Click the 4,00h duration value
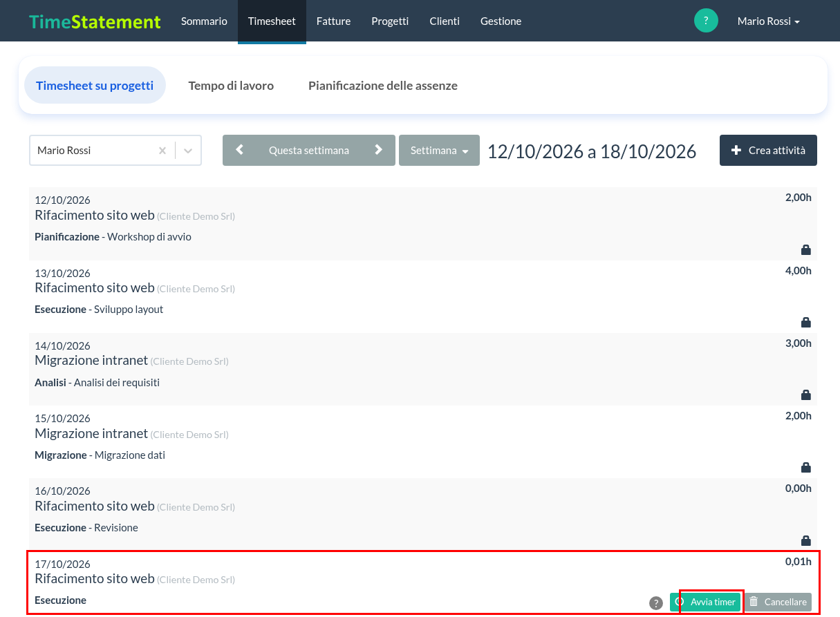Image resolution: width=840 pixels, height=617 pixels. point(799,270)
